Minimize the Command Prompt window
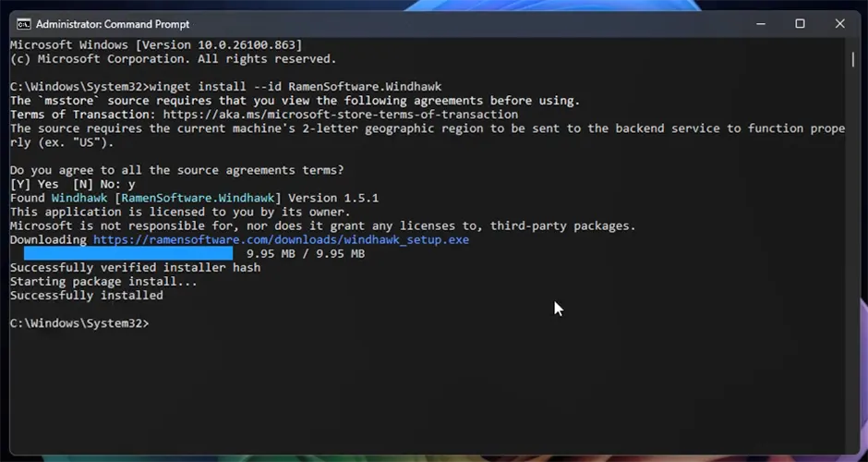 [x=759, y=23]
